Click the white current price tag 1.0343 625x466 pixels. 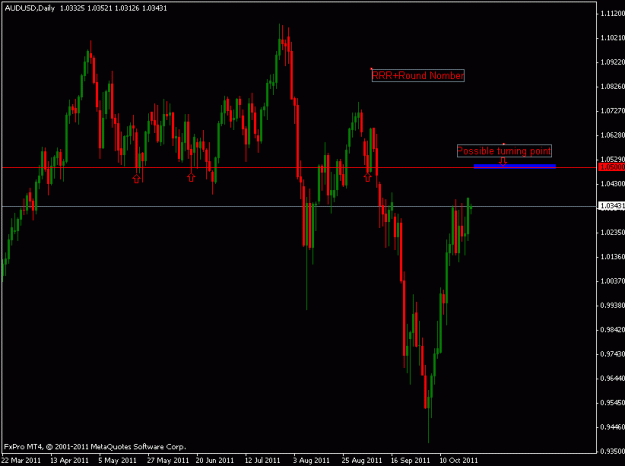pos(612,206)
